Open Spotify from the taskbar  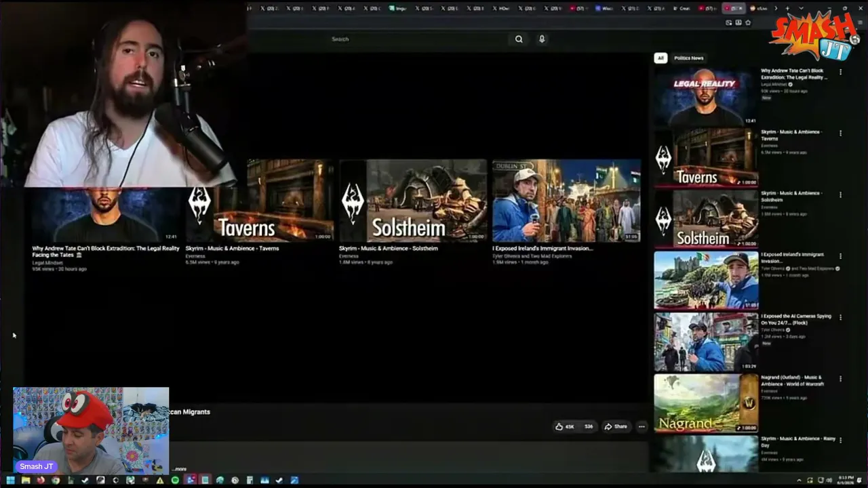(x=175, y=481)
